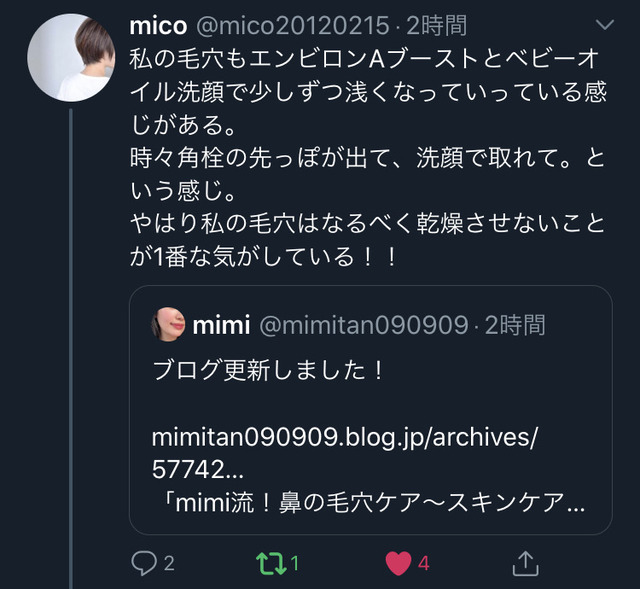The image size is (640, 589).
Task: Open the reply speech bubble icon
Action: pos(144,563)
